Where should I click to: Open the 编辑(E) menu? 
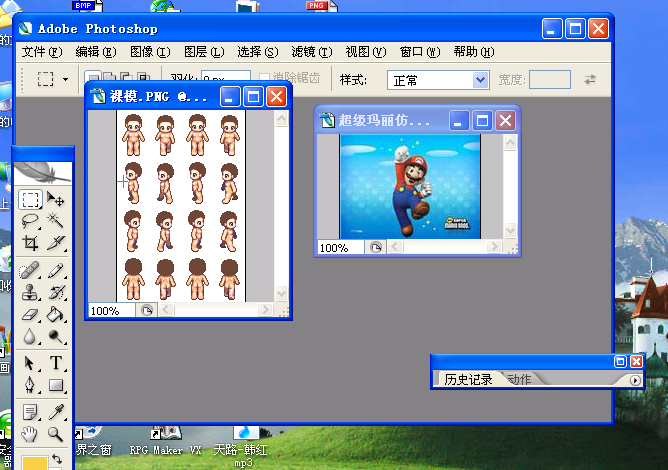point(95,52)
